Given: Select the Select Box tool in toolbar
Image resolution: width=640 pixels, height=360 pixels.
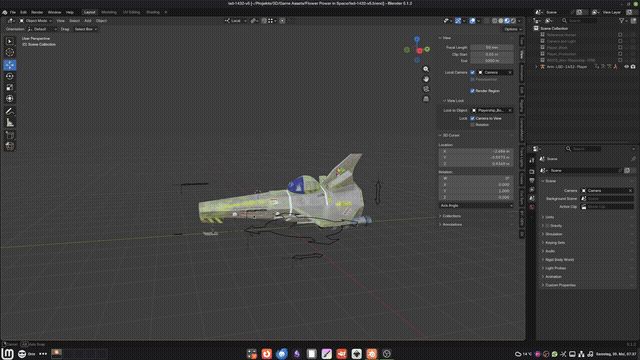Looking at the screenshot, I should tap(10, 41).
